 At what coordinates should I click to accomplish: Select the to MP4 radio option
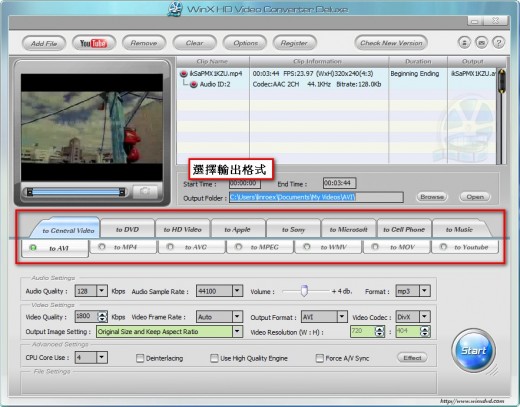coord(102,247)
